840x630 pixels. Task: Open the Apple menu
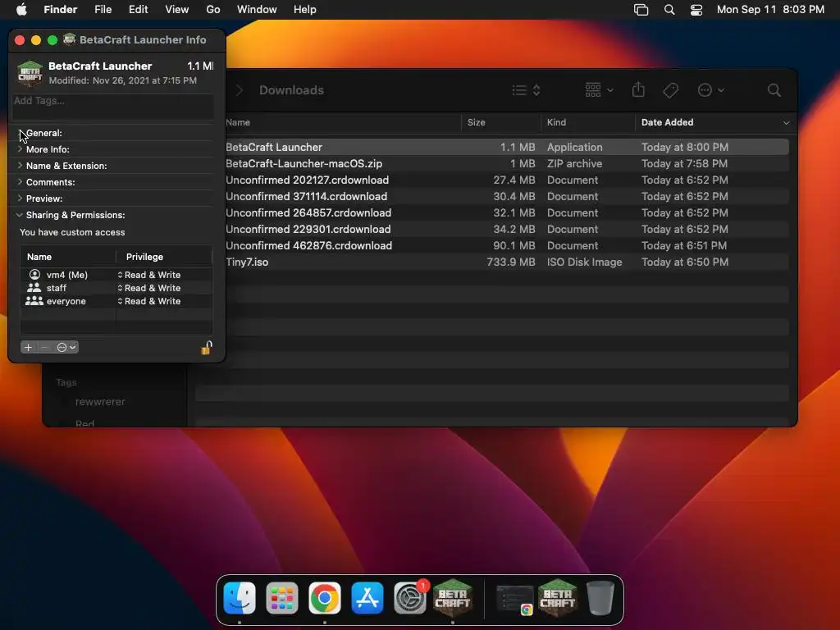click(21, 10)
